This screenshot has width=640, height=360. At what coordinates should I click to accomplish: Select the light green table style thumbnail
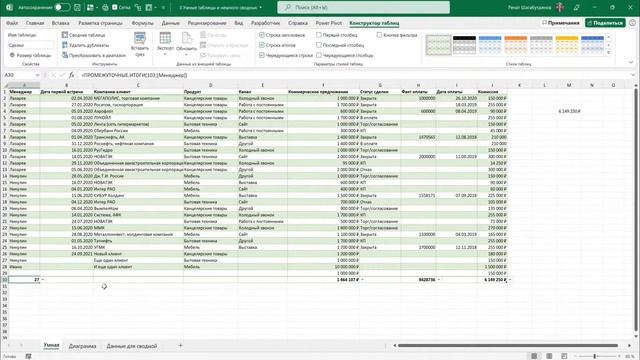[438, 45]
